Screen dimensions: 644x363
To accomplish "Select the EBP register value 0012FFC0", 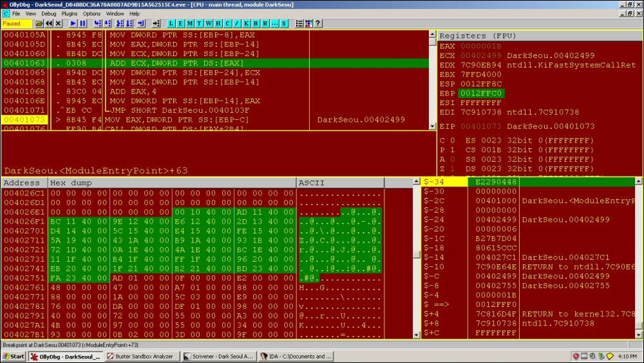I will point(480,93).
